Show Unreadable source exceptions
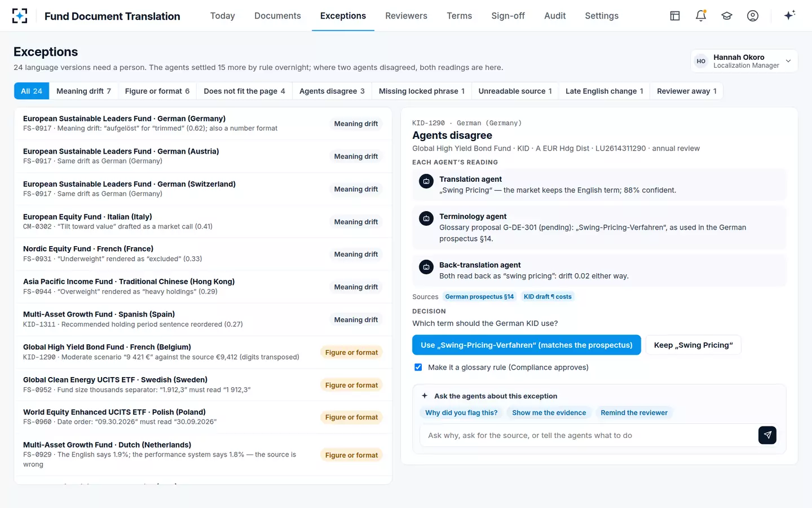812x508 pixels. (x=515, y=91)
